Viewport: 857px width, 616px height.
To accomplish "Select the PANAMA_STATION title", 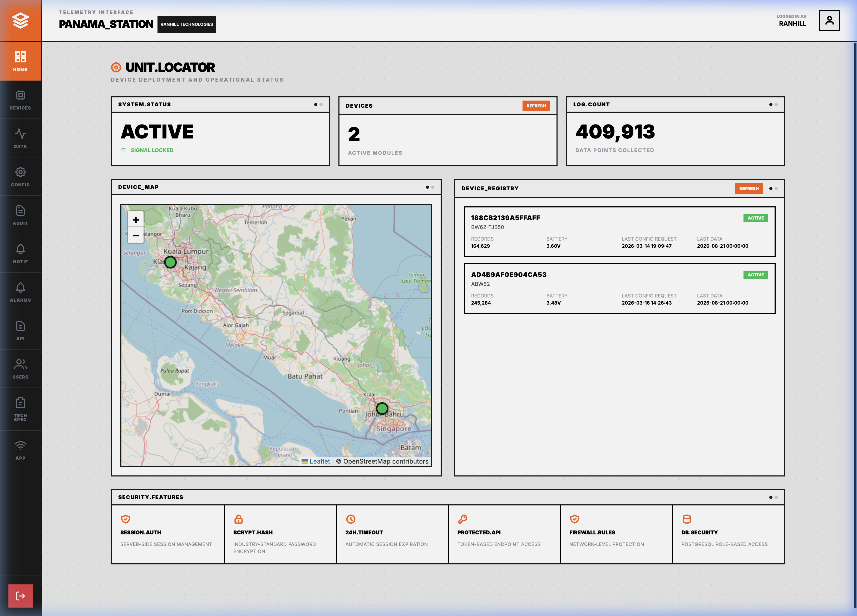I will coord(106,24).
